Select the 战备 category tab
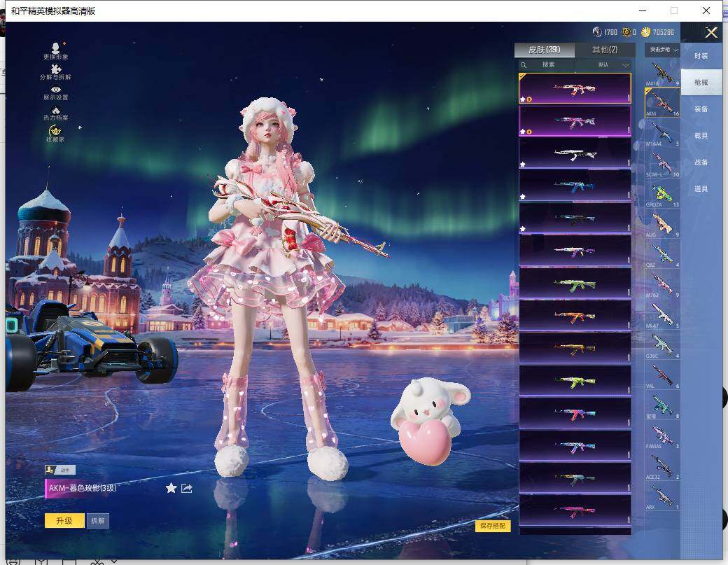This screenshot has height=565, width=728. 701,162
